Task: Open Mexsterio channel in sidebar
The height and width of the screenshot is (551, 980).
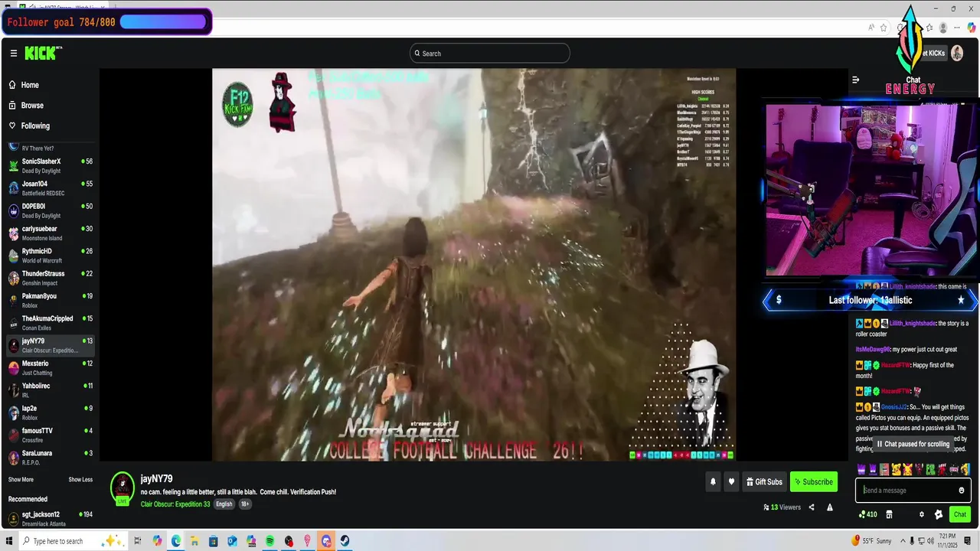Action: coord(51,367)
